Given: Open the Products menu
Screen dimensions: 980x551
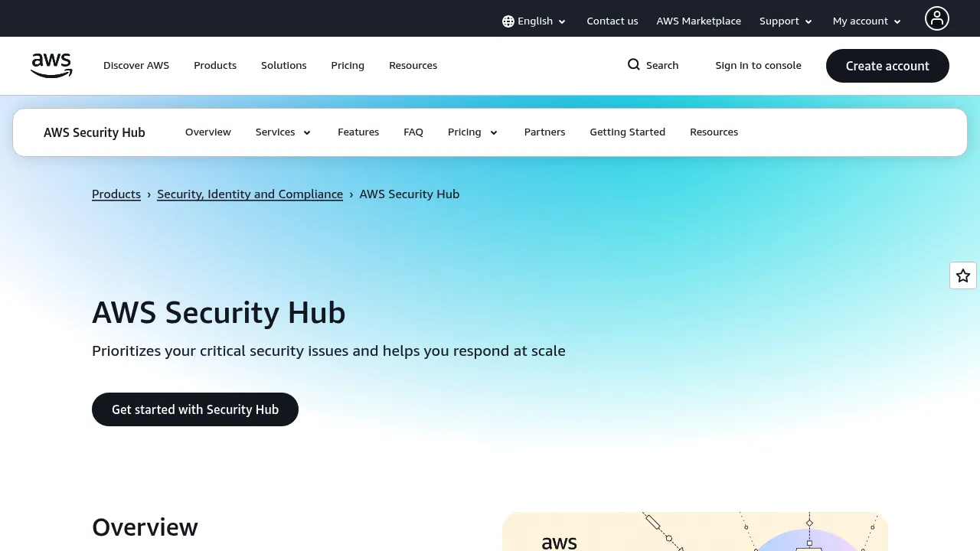Looking at the screenshot, I should (215, 66).
